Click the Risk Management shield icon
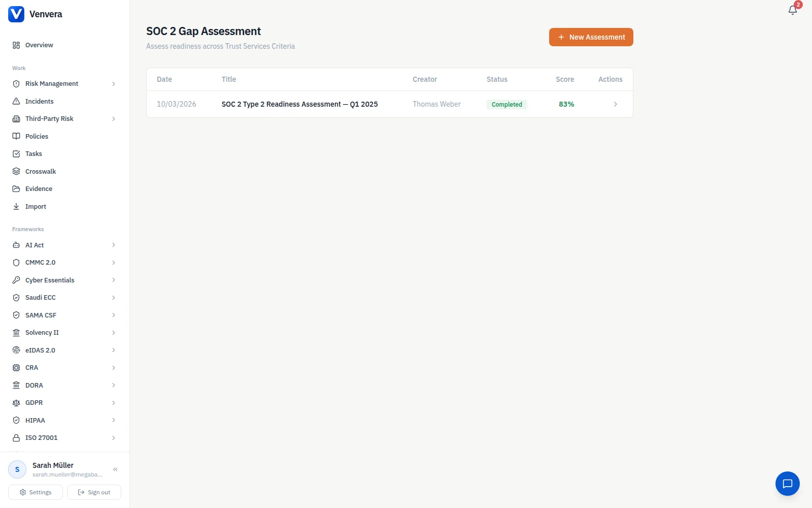 [x=16, y=84]
